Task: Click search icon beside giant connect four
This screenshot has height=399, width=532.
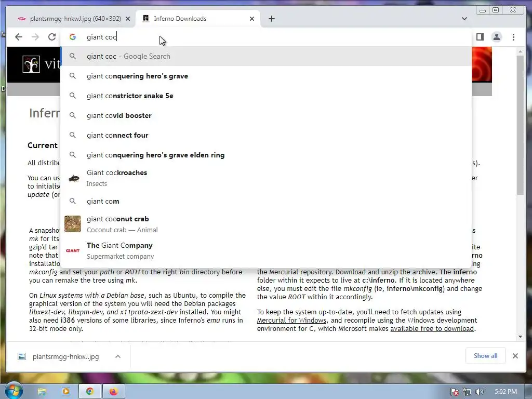Action: (73, 135)
